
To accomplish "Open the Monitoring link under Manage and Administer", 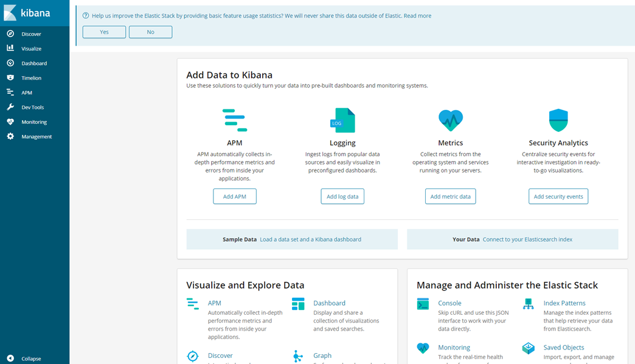I will pos(454,348).
